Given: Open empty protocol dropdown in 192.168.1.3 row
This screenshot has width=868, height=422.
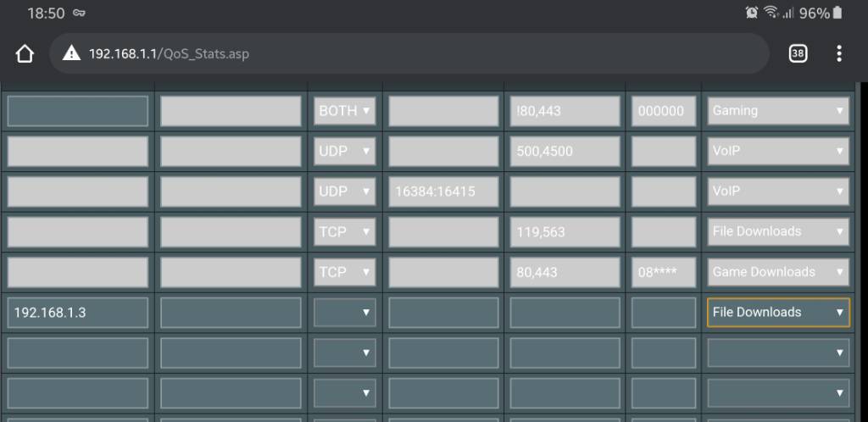Looking at the screenshot, I should pyautogui.click(x=345, y=313).
